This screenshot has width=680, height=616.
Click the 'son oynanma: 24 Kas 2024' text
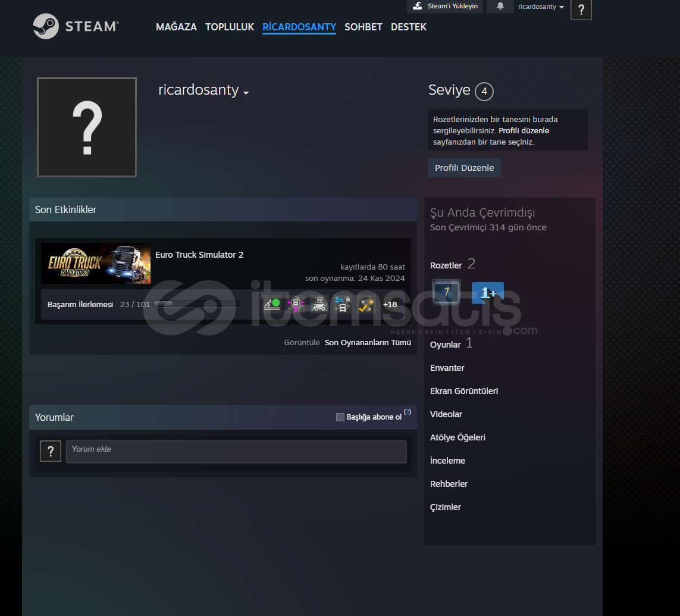(355, 278)
